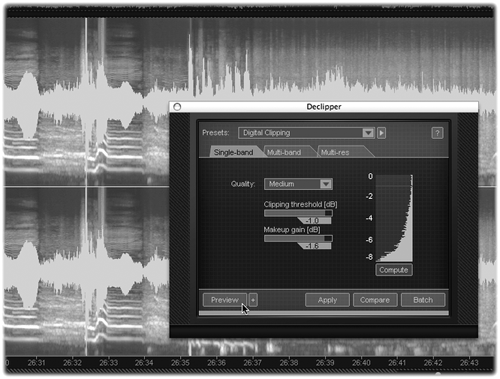Image resolution: width=500 pixels, height=379 pixels.
Task: Click the progress bar below the Preview button
Action: pyautogui.click(x=324, y=313)
